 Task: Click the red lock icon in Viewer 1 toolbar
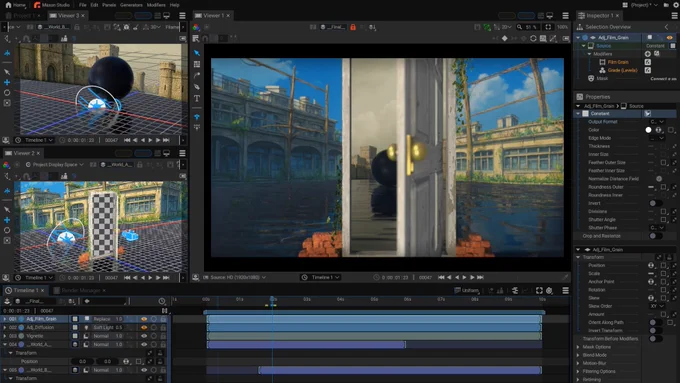tap(353, 27)
